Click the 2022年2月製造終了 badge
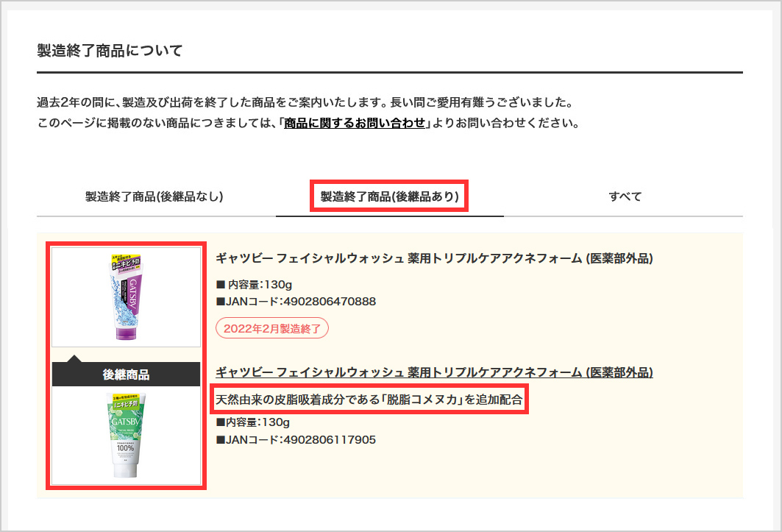 pyautogui.click(x=272, y=328)
